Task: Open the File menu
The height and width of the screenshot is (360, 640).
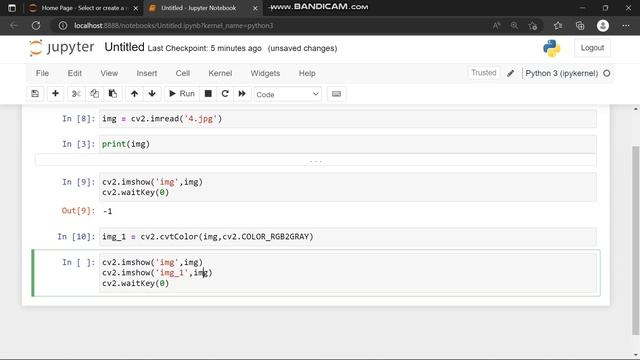Action: click(42, 73)
